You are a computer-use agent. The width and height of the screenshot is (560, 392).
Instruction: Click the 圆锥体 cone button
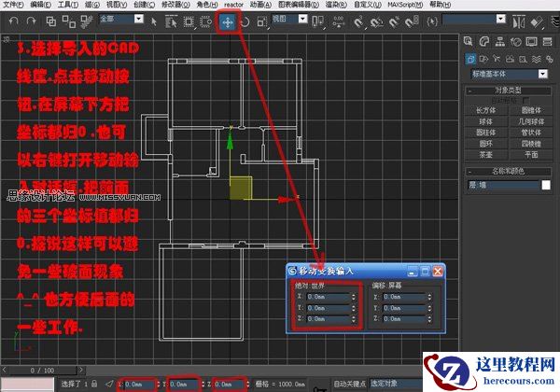tap(531, 110)
